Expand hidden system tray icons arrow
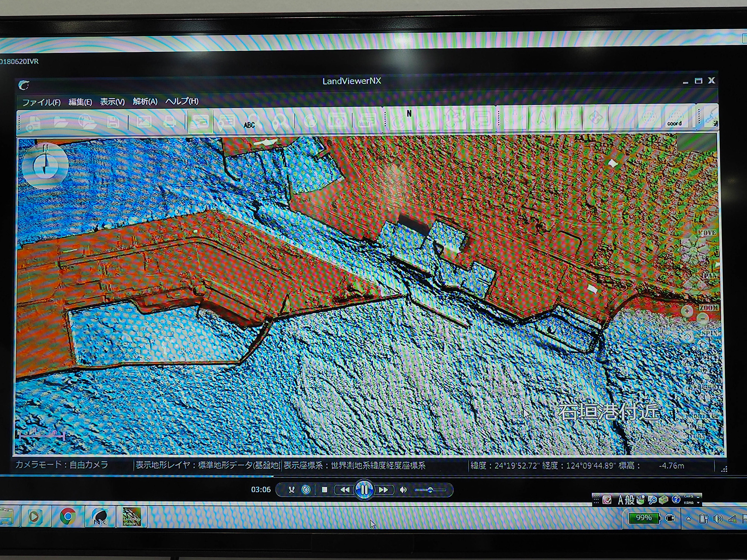The height and width of the screenshot is (560, 747). coord(688,519)
